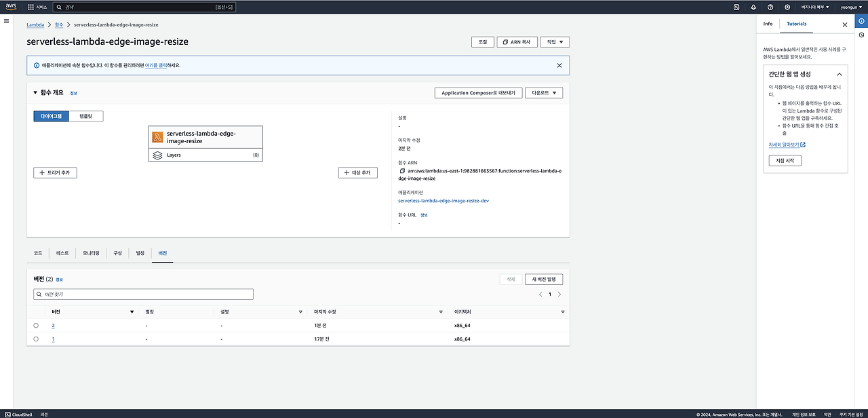The image size is (868, 418).
Task: Open Lambda breadcrumb link
Action: pos(35,24)
